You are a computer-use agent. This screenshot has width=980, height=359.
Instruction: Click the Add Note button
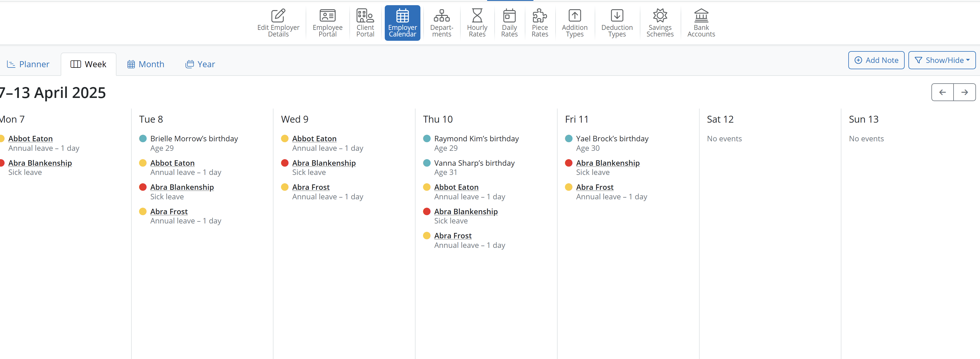point(876,60)
